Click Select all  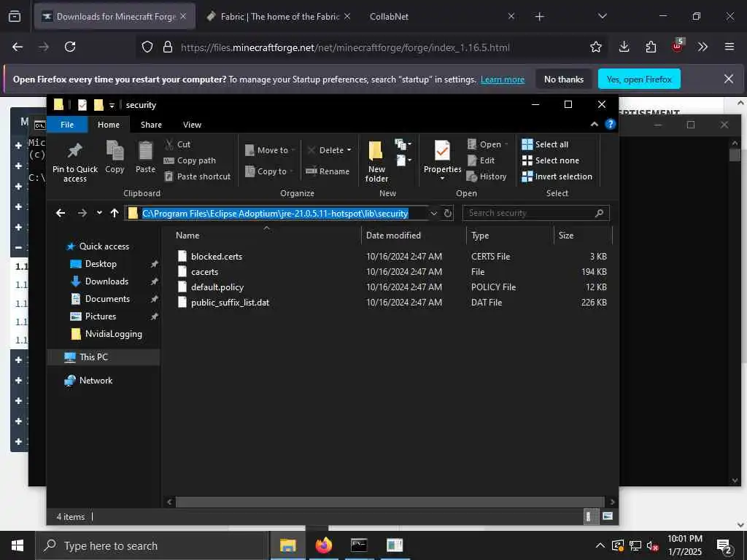[545, 144]
